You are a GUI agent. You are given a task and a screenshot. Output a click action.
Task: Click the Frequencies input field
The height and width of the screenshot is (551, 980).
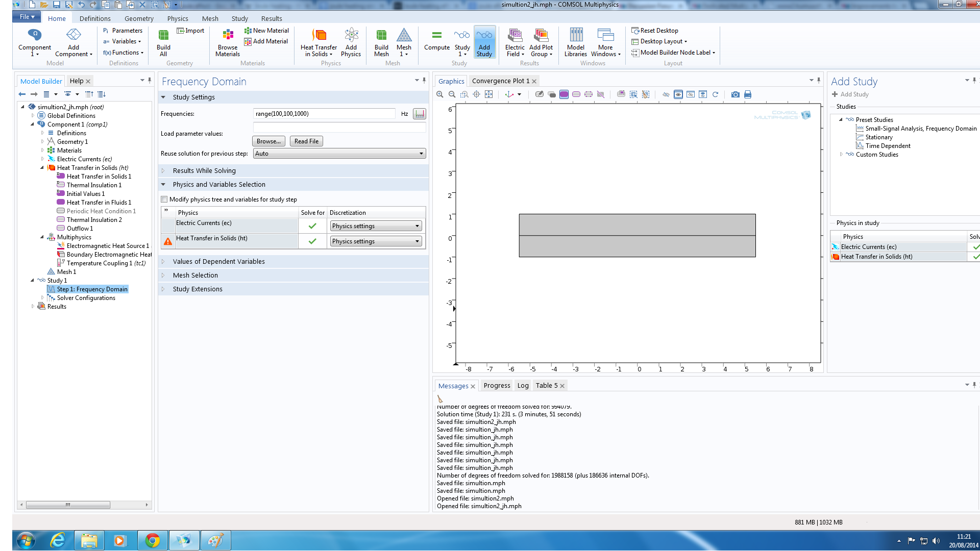pyautogui.click(x=324, y=114)
